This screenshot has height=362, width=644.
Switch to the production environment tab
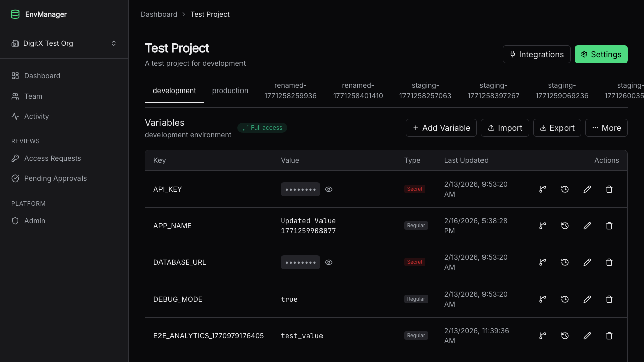pos(230,90)
